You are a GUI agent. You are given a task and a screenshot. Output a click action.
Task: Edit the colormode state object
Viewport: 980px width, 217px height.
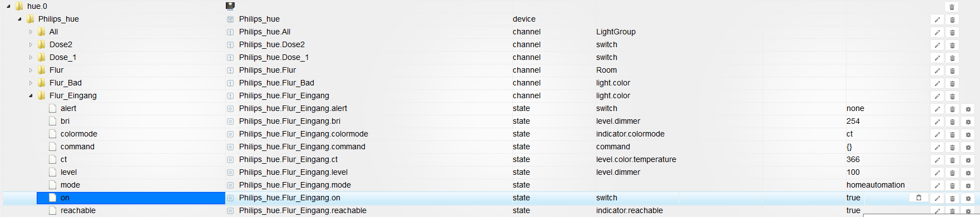coord(937,135)
